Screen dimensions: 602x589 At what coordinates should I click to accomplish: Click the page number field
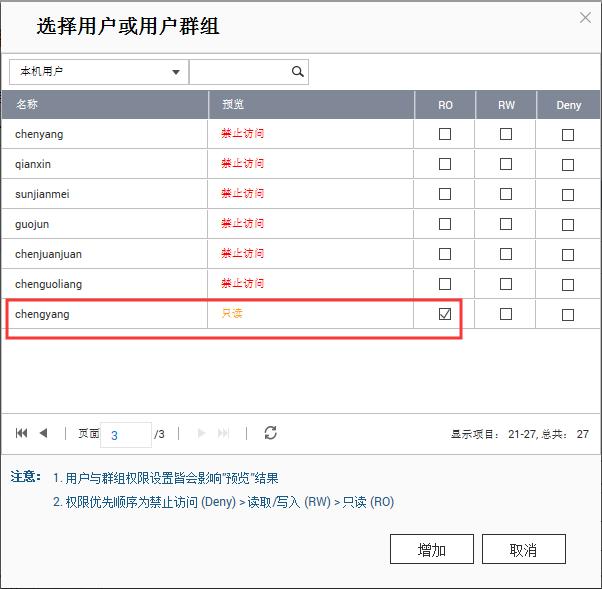(x=126, y=435)
